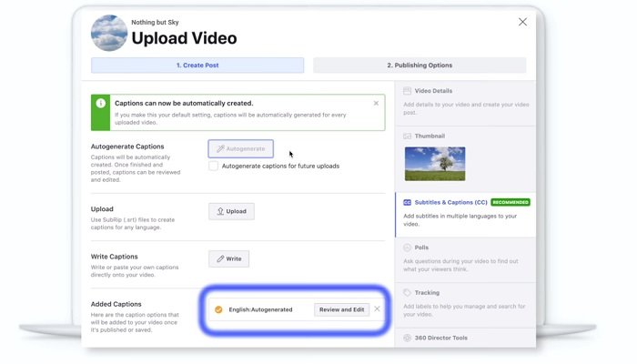Click the Subtitles & Captions CC icon
This screenshot has width=637, height=364.
407,202
